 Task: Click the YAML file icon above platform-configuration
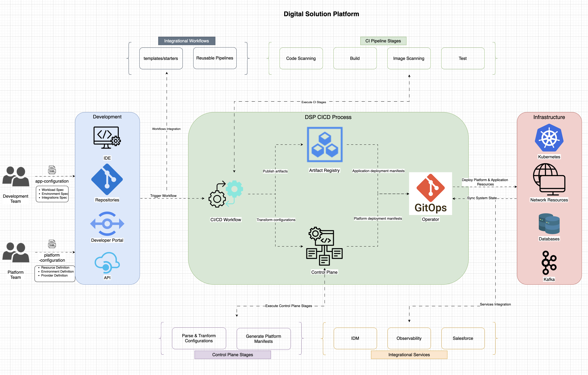52,244
